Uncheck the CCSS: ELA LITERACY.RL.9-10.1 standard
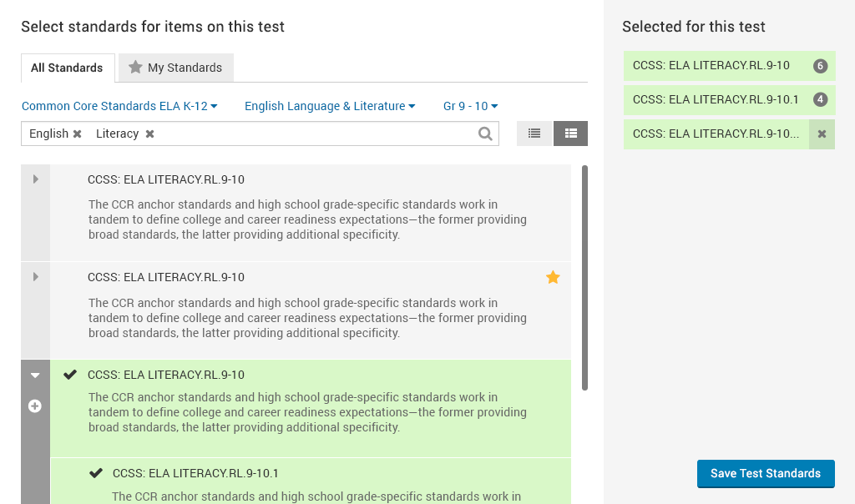 (96, 473)
